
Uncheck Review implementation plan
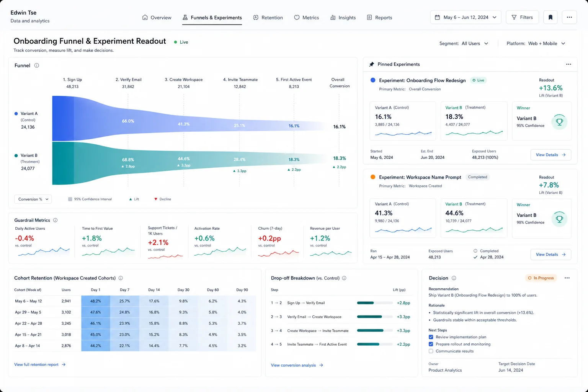point(431,337)
